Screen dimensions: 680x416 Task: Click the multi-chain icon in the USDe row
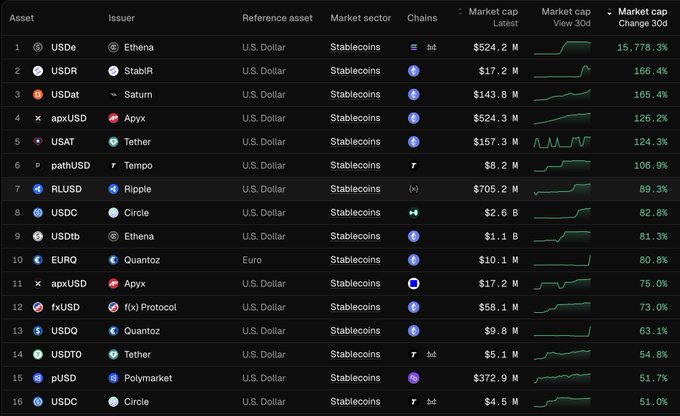tap(431, 47)
